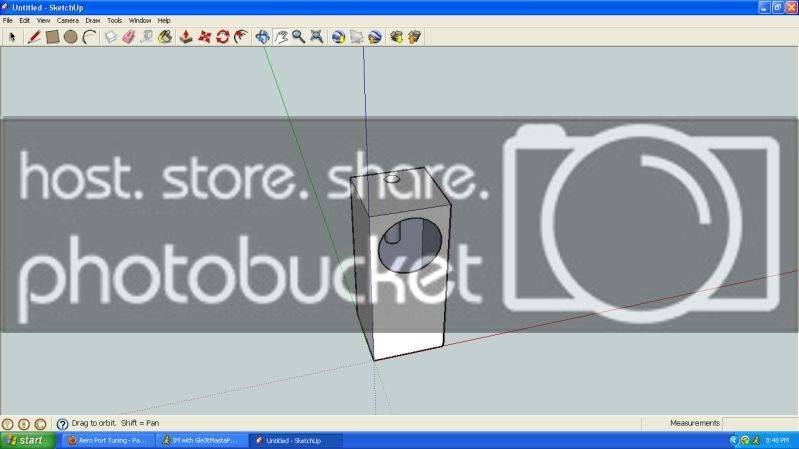Click the large circular hole on the box
The image size is (799, 449).
coord(410,245)
